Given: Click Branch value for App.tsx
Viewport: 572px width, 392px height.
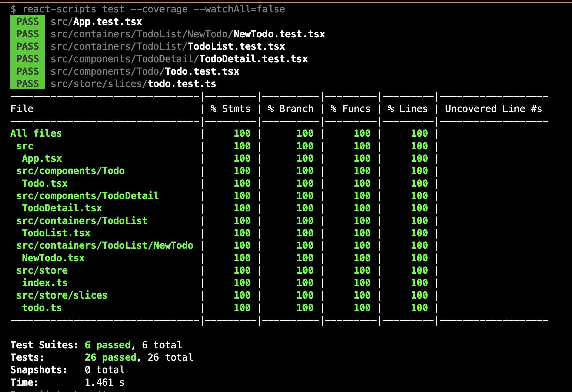Looking at the screenshot, I should coord(305,158).
